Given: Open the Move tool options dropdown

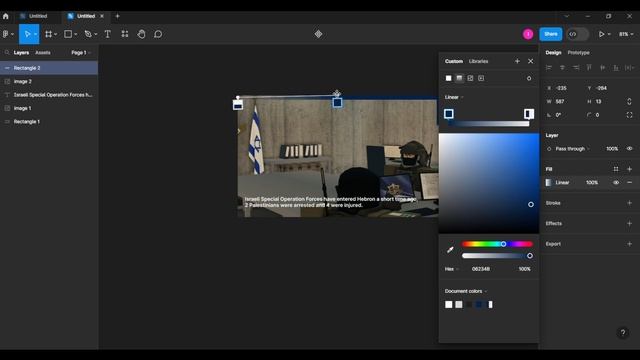Looking at the screenshot, I should (36, 34).
